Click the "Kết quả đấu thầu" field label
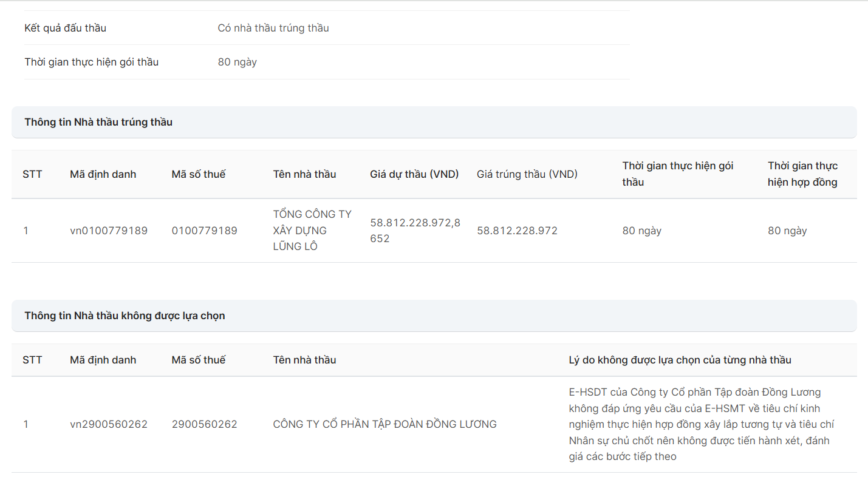This screenshot has height=497, width=868. 65,28
